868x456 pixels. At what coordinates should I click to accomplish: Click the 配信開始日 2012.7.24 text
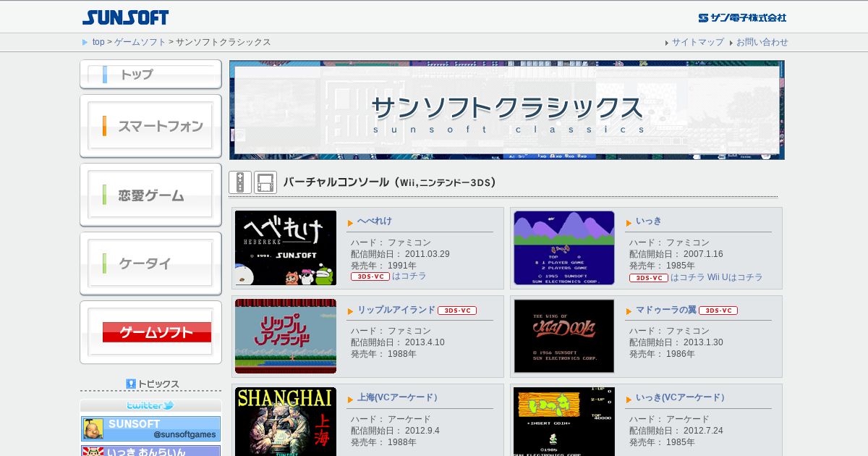pyautogui.click(x=676, y=431)
